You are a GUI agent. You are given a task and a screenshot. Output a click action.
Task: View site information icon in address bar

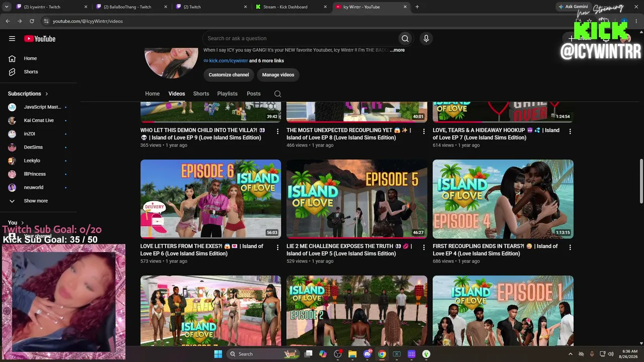[x=46, y=21]
